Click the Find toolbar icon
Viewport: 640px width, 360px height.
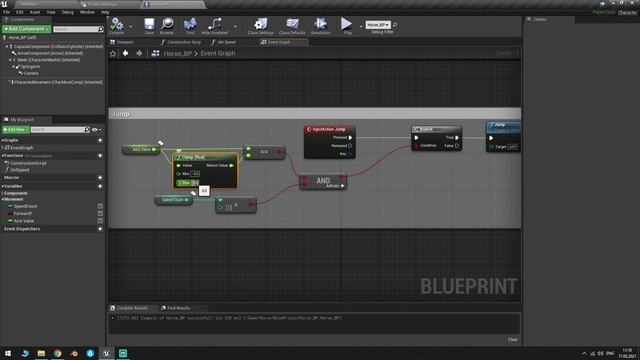pos(190,24)
